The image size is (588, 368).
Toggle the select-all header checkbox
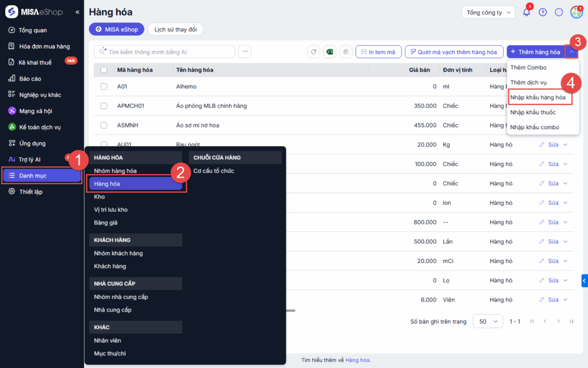tap(104, 70)
